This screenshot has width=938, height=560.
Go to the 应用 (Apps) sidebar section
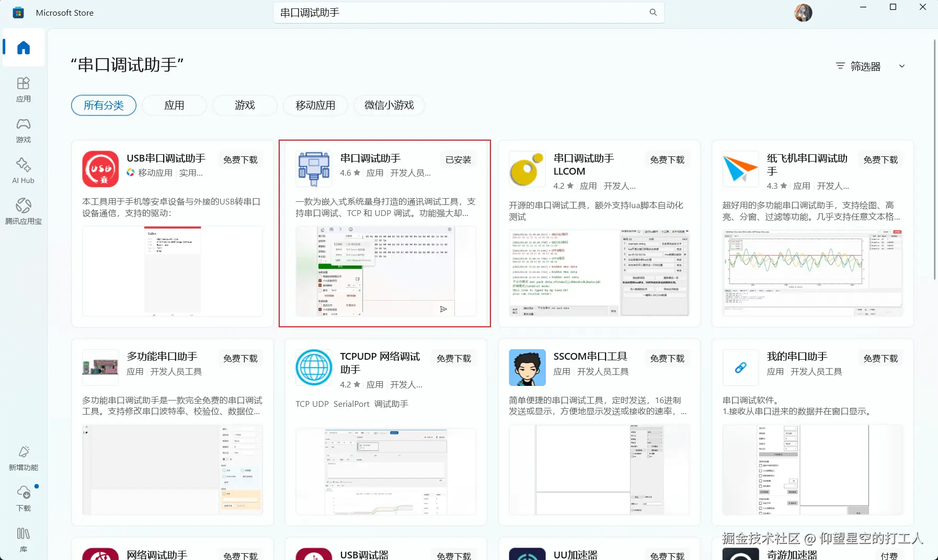(x=24, y=89)
